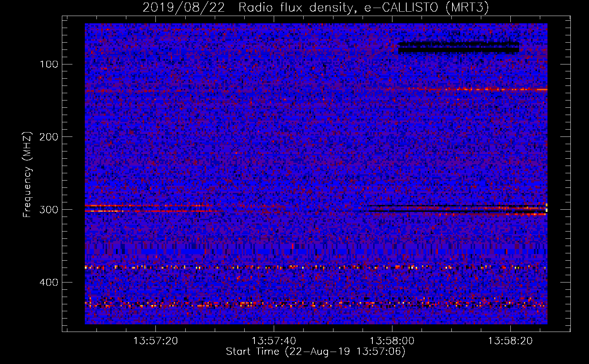Click the red interference line near 135 MHz

pyautogui.click(x=468, y=89)
